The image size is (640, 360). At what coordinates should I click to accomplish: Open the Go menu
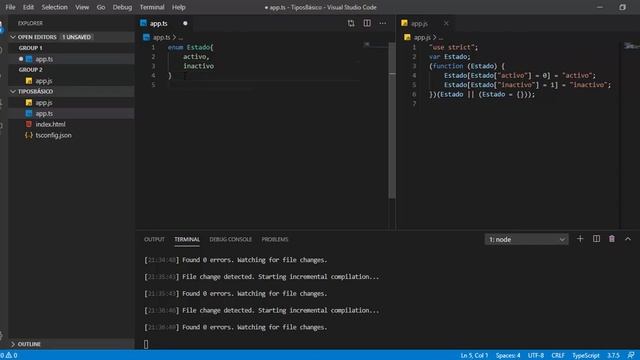(101, 7)
